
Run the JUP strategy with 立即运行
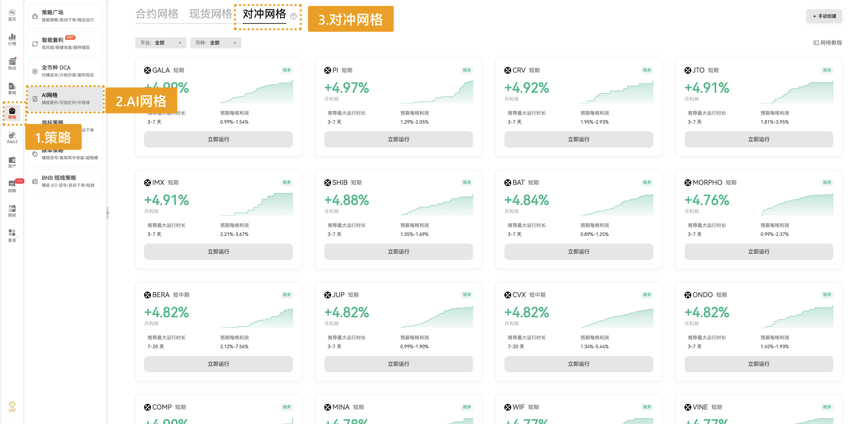coord(398,364)
